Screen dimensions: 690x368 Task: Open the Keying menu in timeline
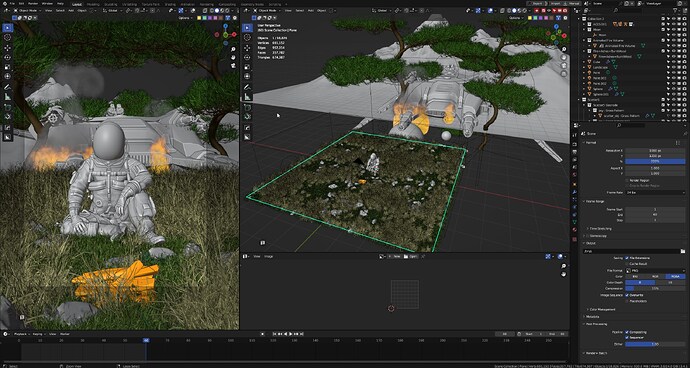(x=38, y=334)
